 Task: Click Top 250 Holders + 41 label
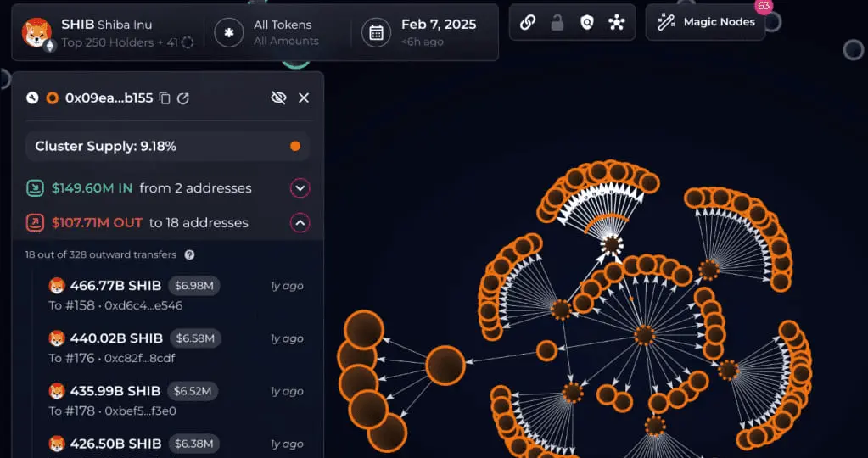120,42
